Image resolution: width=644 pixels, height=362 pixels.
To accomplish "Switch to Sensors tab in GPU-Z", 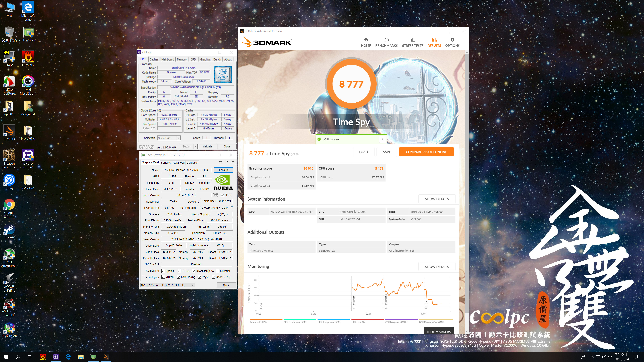I will 166,162.
